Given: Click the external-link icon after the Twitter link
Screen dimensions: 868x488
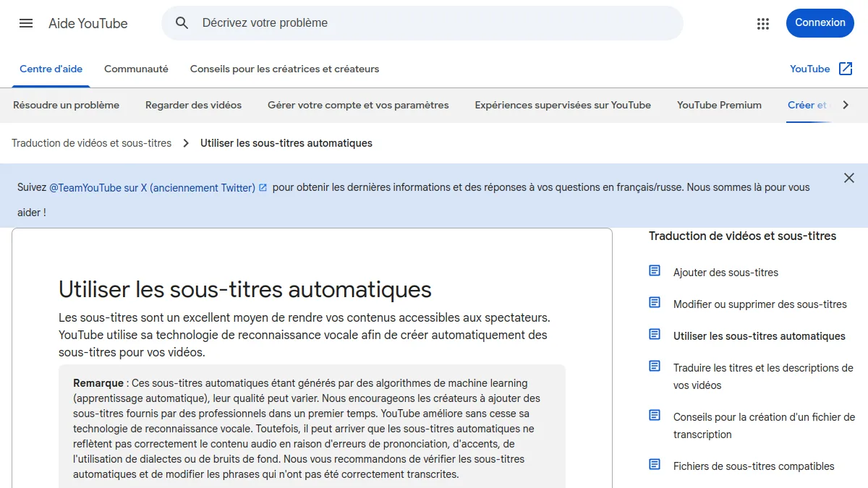Looking at the screenshot, I should coord(263,187).
